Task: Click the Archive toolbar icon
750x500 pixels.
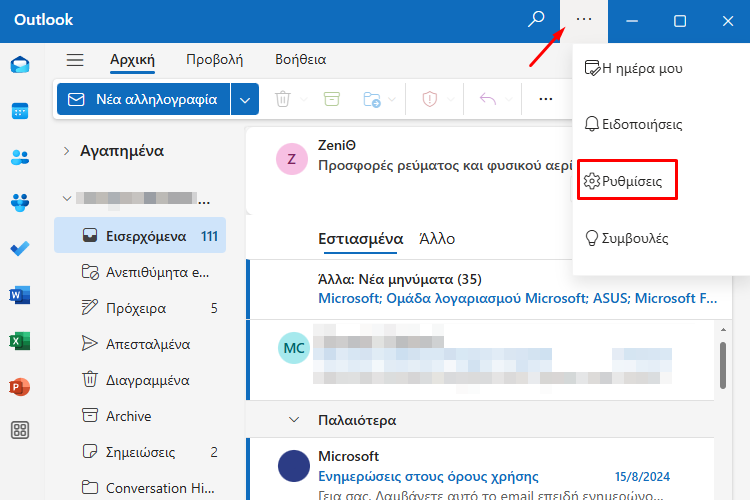Action: click(331, 99)
